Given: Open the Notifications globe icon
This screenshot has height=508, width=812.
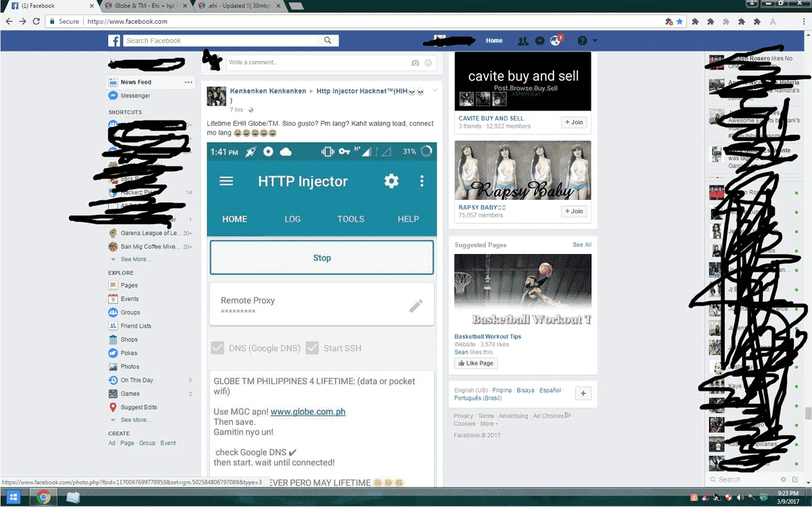Looking at the screenshot, I should (556, 41).
